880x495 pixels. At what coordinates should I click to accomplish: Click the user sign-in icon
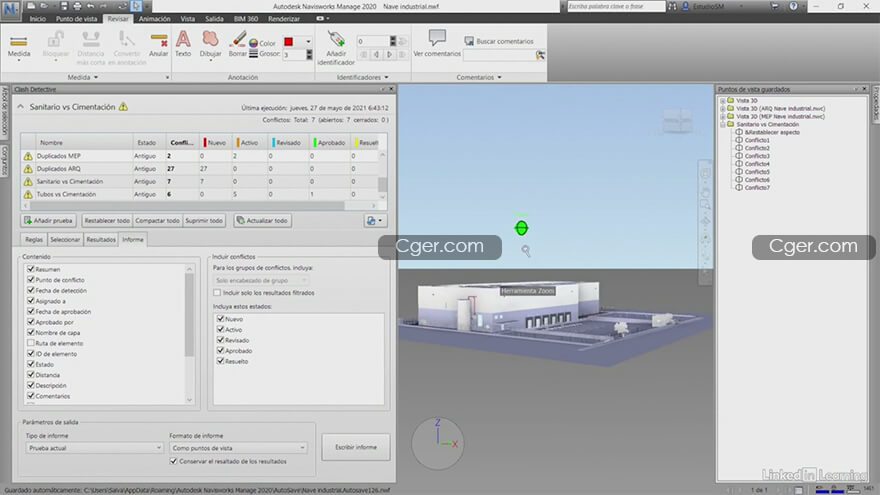685,6
